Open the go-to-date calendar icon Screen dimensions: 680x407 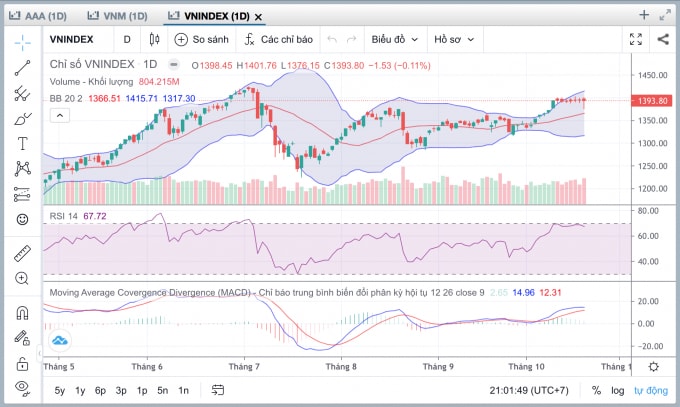coord(218,390)
